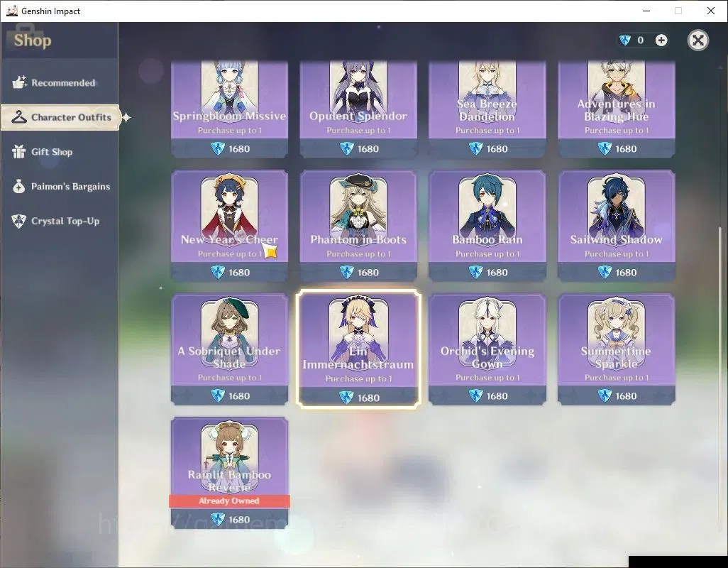The image size is (728, 568).
Task: Click the crystal icon under Sailwind Shadow
Action: point(605,272)
